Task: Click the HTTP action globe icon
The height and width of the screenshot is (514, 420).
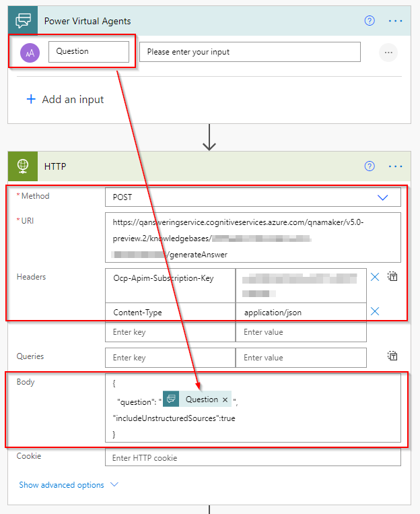Action: pos(24,166)
